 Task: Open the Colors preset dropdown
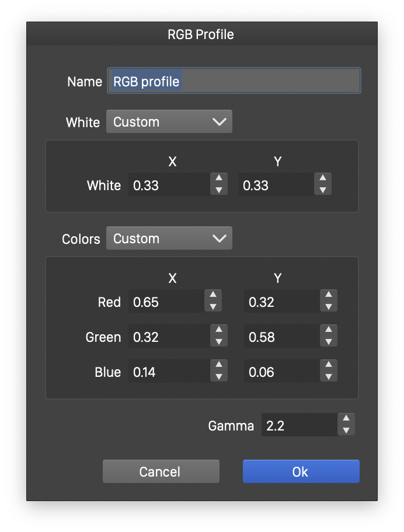pos(169,239)
